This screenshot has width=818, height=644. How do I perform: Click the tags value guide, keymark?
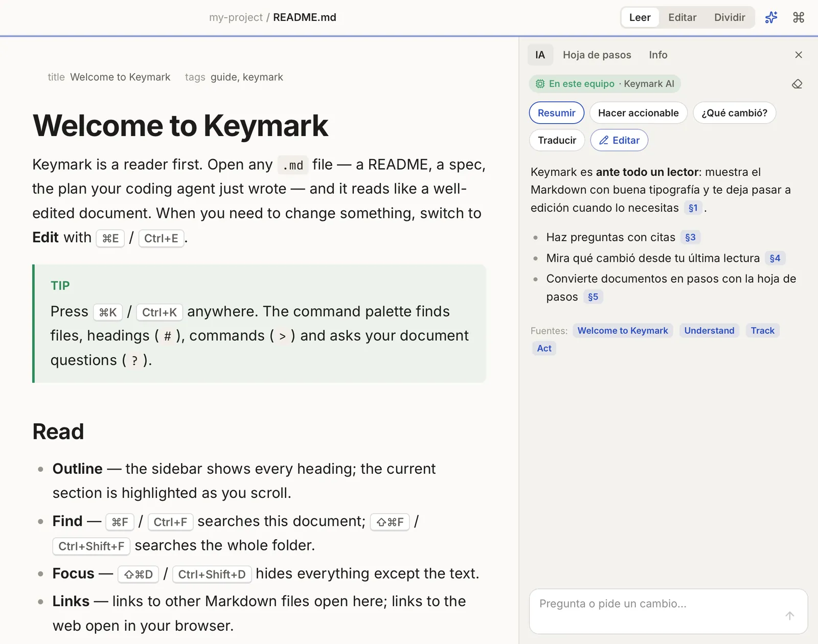click(247, 77)
